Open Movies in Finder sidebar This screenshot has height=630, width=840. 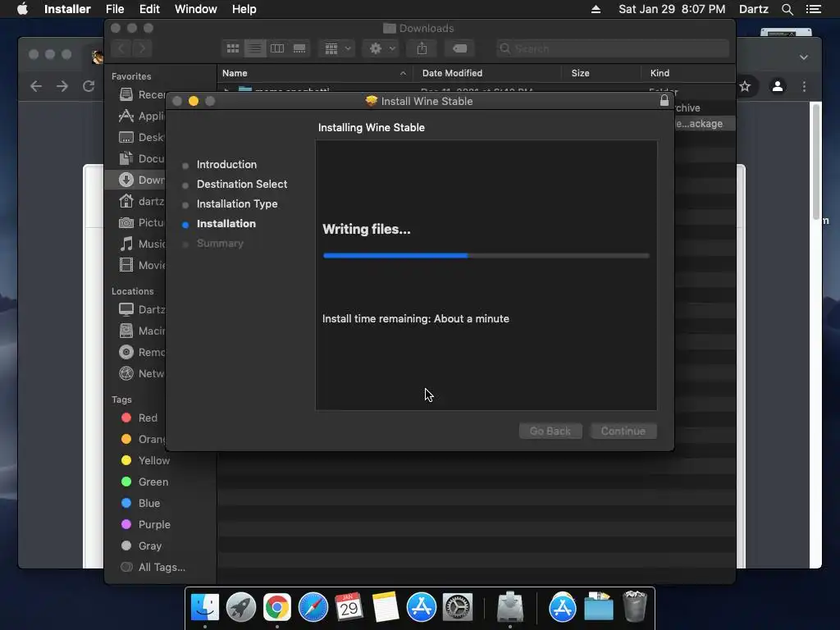[x=141, y=265]
